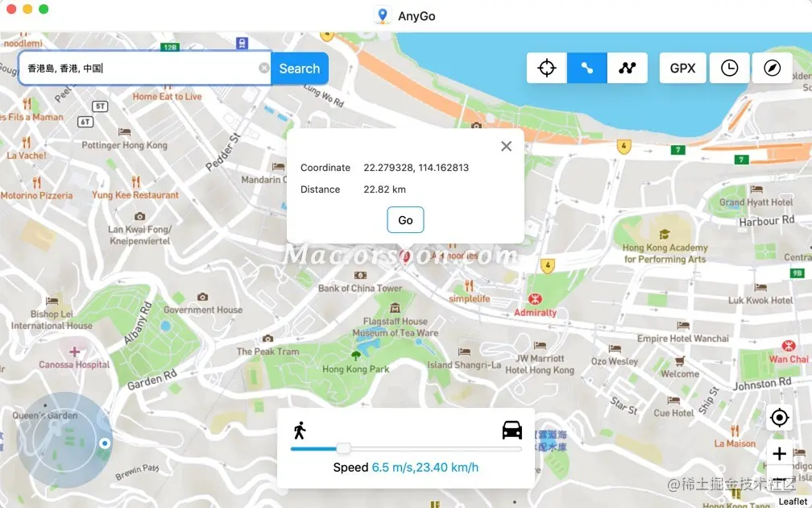Click the Hong Kong Park tree icon
The height and width of the screenshot is (508, 812).
(x=356, y=356)
